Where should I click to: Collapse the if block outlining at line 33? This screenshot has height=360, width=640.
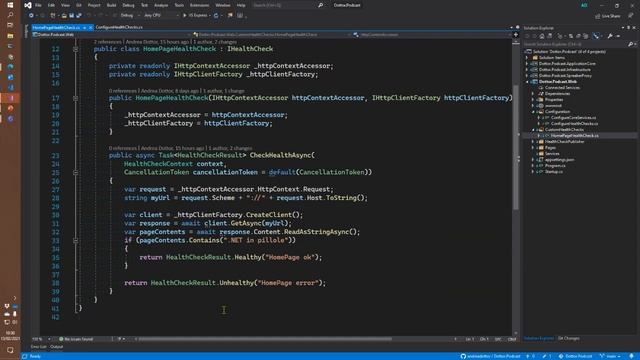pos(76,240)
